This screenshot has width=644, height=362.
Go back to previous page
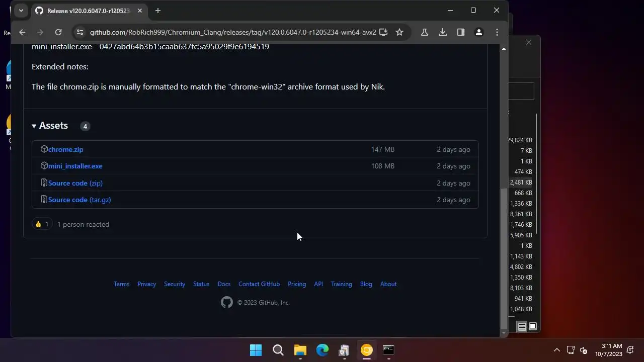pos(22,32)
